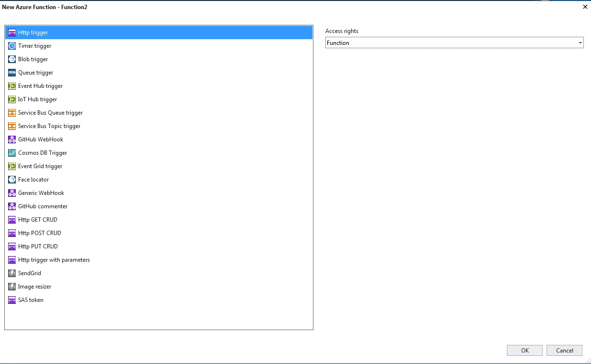
Task: Select GitHub WebHook label
Action: [x=41, y=139]
